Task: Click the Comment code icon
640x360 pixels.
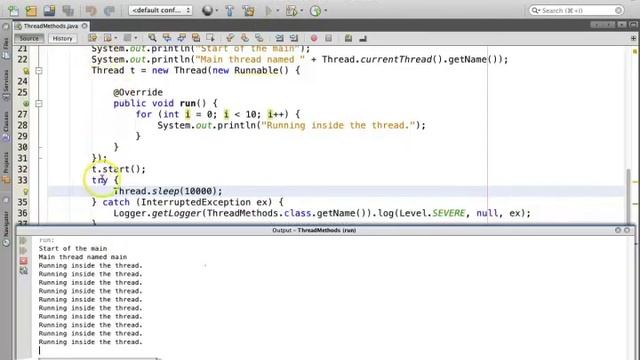Action: click(348, 38)
